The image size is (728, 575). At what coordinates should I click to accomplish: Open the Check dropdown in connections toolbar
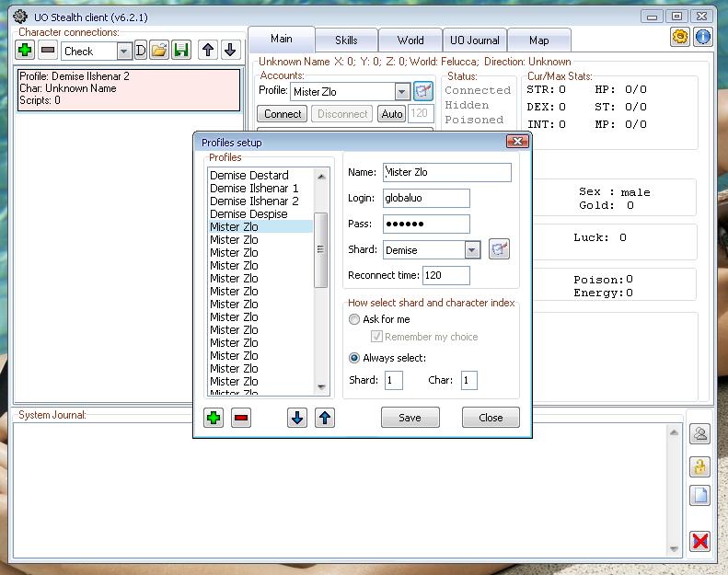(x=124, y=51)
